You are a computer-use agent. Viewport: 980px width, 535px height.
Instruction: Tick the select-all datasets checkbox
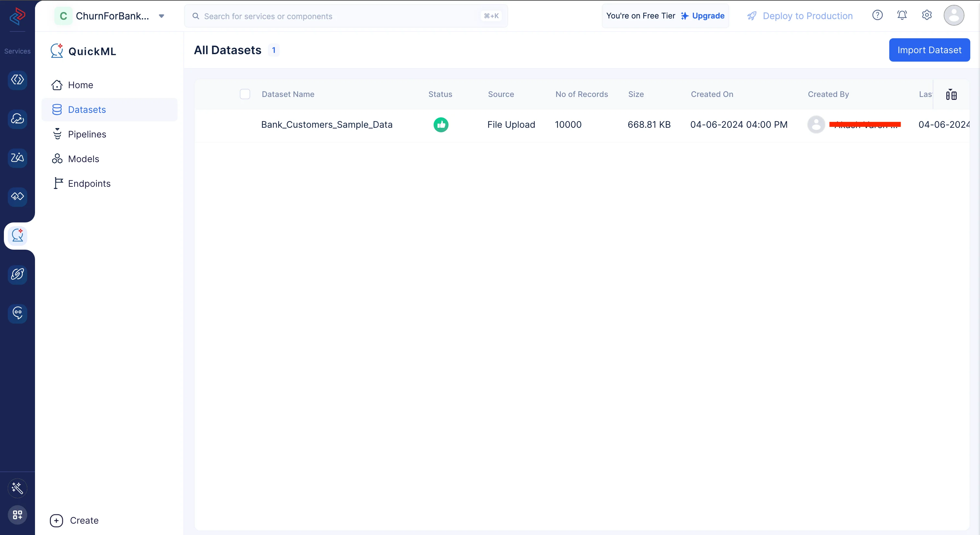pyautogui.click(x=245, y=94)
